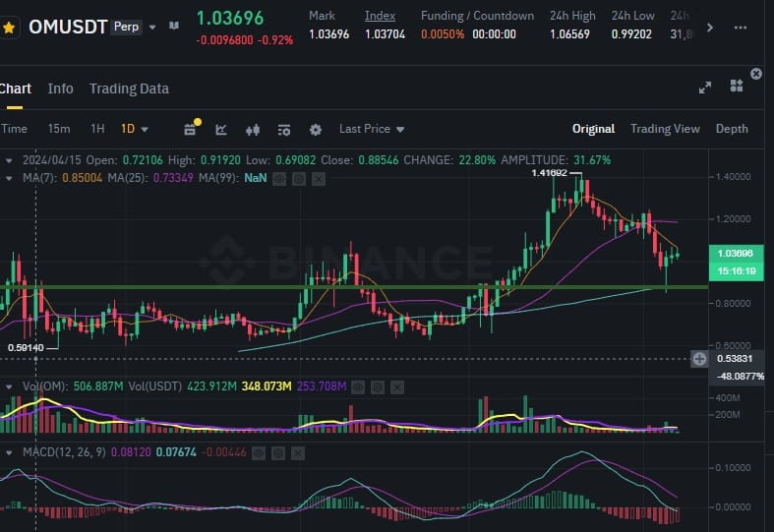Click the OMUSDT pair name
This screenshot has height=532, width=774.
(68, 28)
